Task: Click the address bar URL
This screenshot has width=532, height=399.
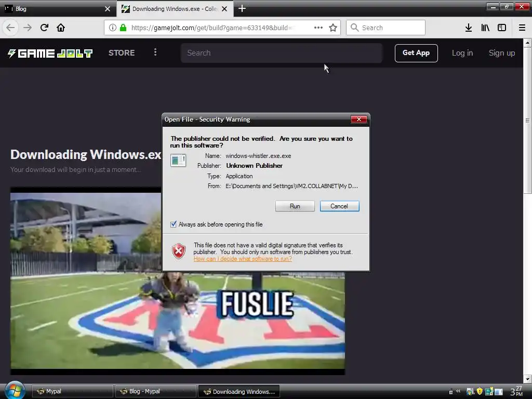Action: (x=212, y=28)
